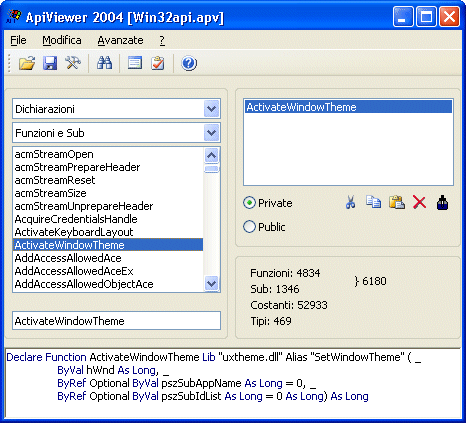Click the Paste clipboard icon

click(x=397, y=202)
